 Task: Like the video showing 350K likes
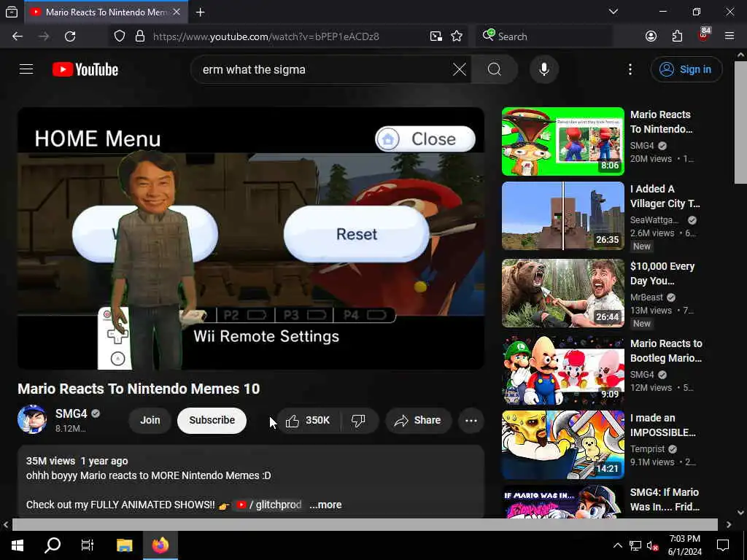click(309, 421)
